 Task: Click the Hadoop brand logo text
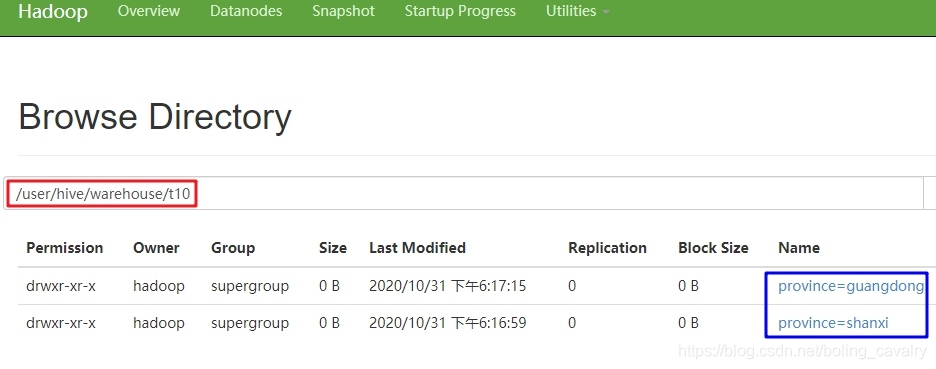[x=53, y=11]
